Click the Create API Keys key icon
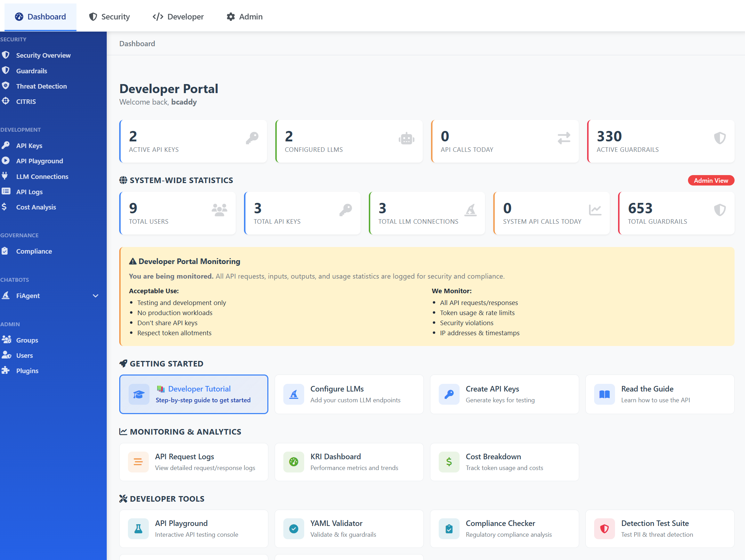Image resolution: width=745 pixels, height=560 pixels. (x=449, y=394)
